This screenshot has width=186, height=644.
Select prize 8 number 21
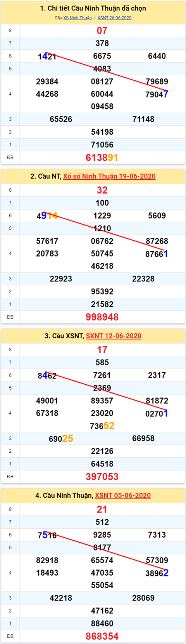[102, 509]
